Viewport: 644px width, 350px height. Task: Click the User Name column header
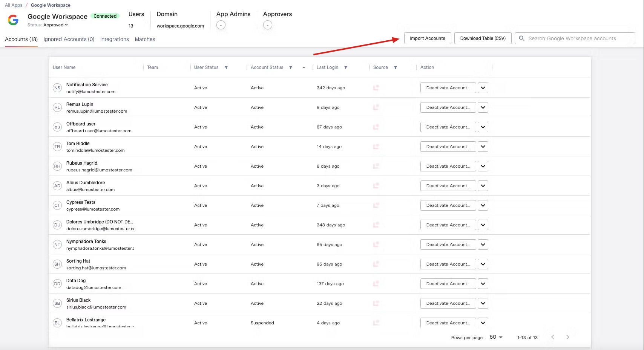(x=64, y=67)
